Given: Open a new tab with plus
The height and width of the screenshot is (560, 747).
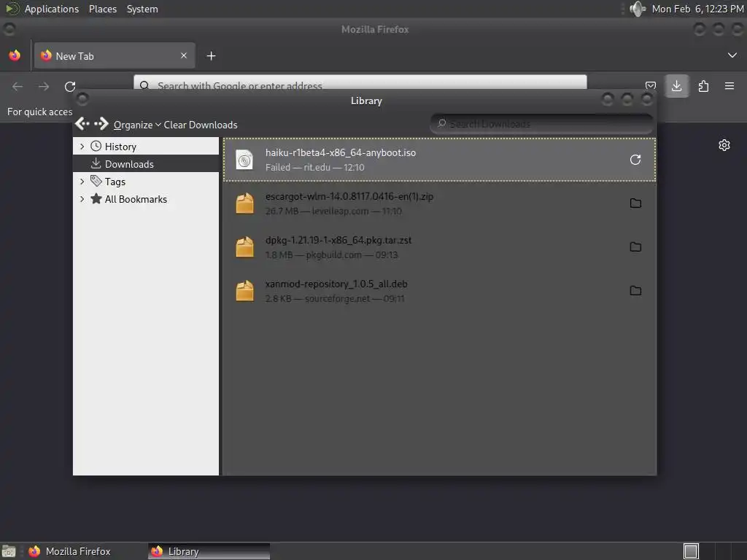Looking at the screenshot, I should (x=211, y=56).
